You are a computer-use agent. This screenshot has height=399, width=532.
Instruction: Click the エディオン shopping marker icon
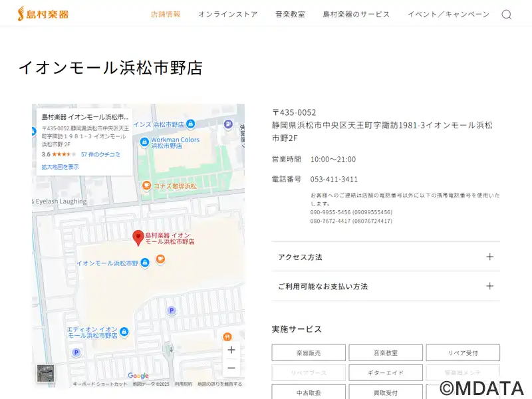124,331
